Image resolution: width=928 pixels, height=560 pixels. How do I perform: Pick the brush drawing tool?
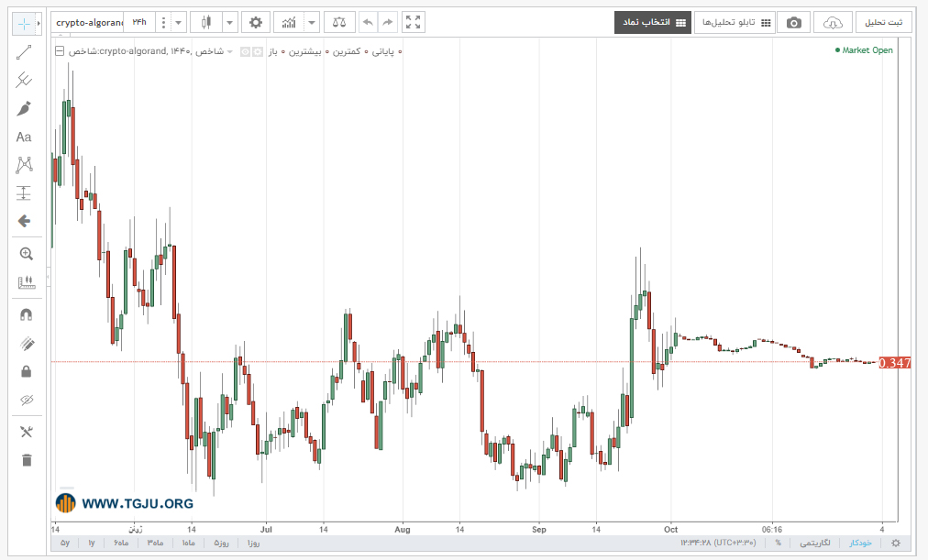pyautogui.click(x=24, y=109)
